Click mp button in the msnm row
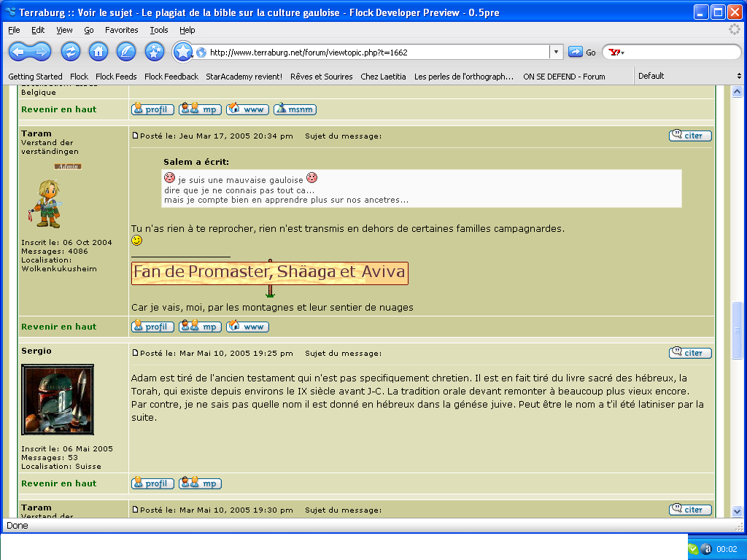 click(x=200, y=109)
